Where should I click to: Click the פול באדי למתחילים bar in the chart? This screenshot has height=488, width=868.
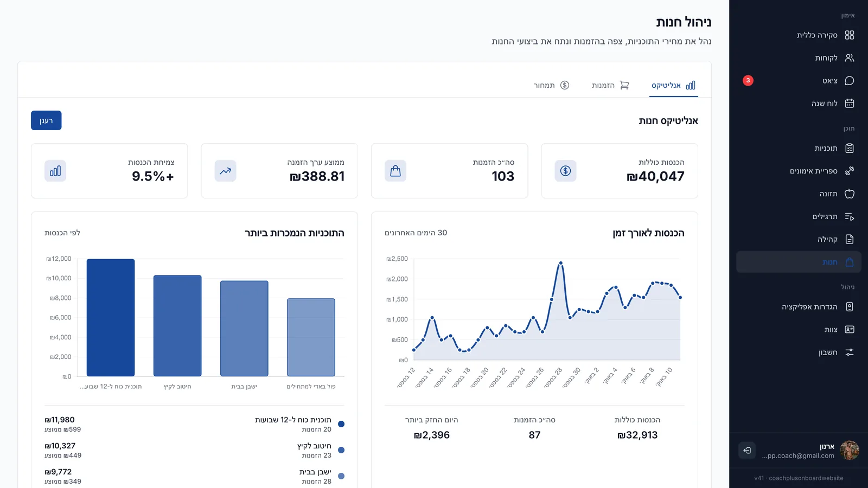point(311,337)
